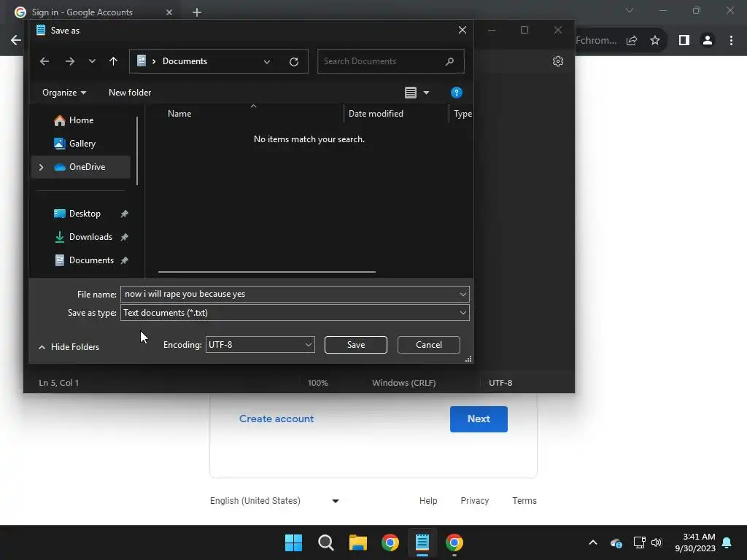Collapse with Hide Folders
747x560 pixels.
(69, 347)
